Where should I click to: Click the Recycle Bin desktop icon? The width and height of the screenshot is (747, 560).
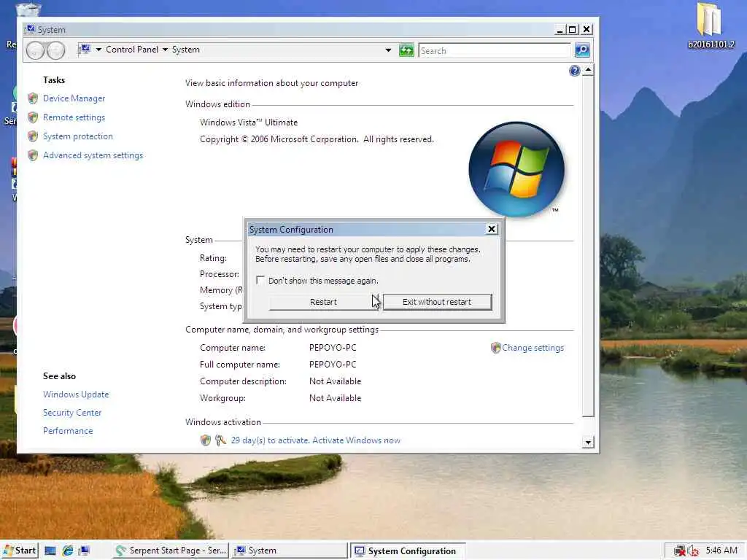28,9
